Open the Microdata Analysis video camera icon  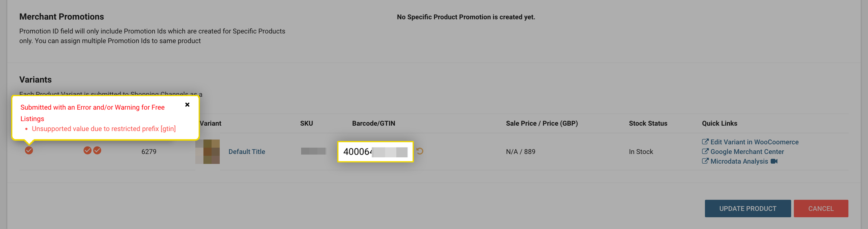click(x=774, y=161)
